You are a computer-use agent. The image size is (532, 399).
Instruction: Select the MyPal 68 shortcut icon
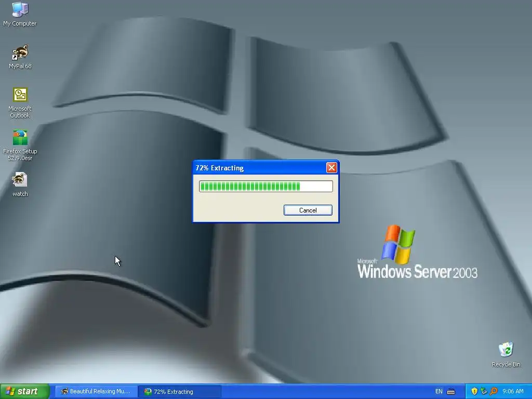[20, 56]
